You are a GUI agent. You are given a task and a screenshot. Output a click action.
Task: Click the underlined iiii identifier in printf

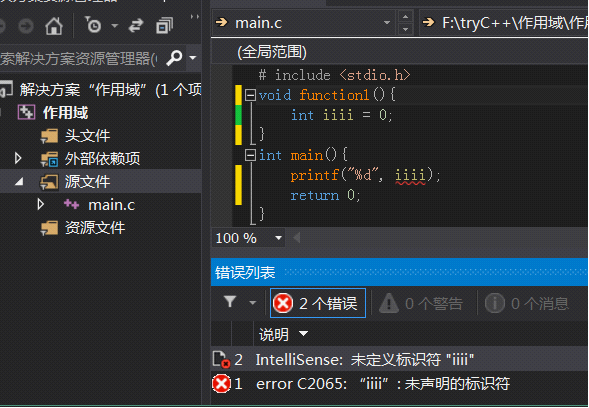(410, 175)
